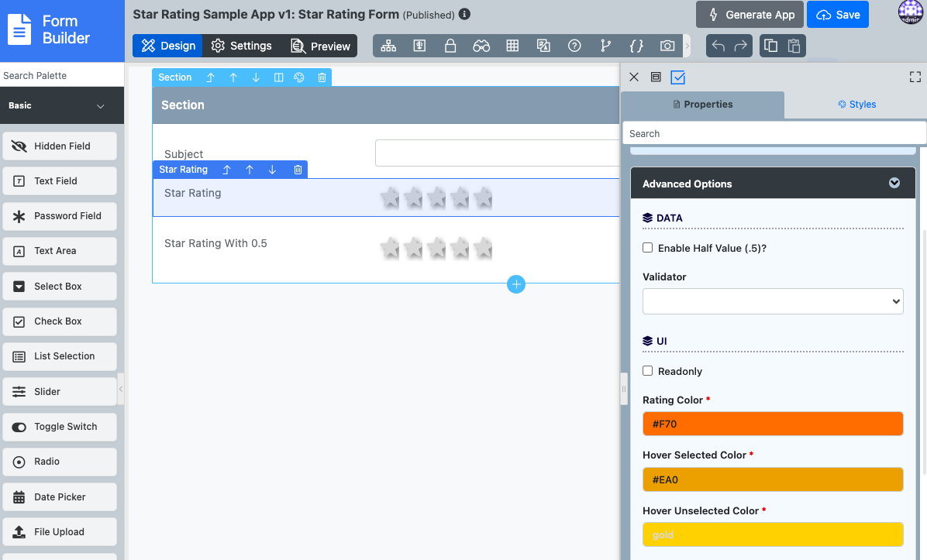The height and width of the screenshot is (560, 927).
Task: Click the undo arrow button
Action: (x=719, y=46)
